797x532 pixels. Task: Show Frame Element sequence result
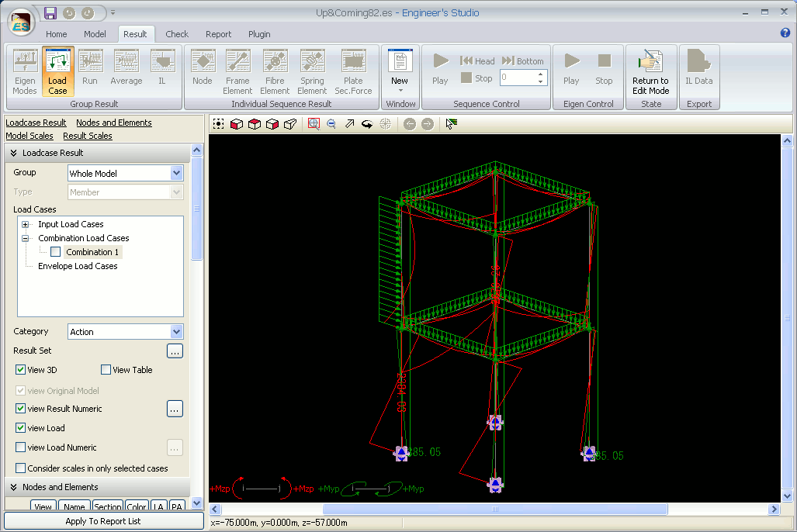(x=237, y=71)
